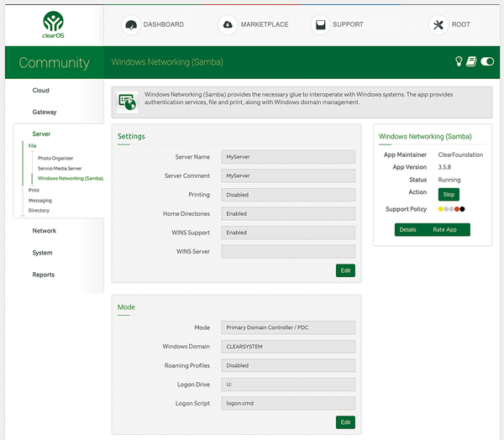Open the documentation book icon
This screenshot has height=440, width=504.
click(x=471, y=61)
